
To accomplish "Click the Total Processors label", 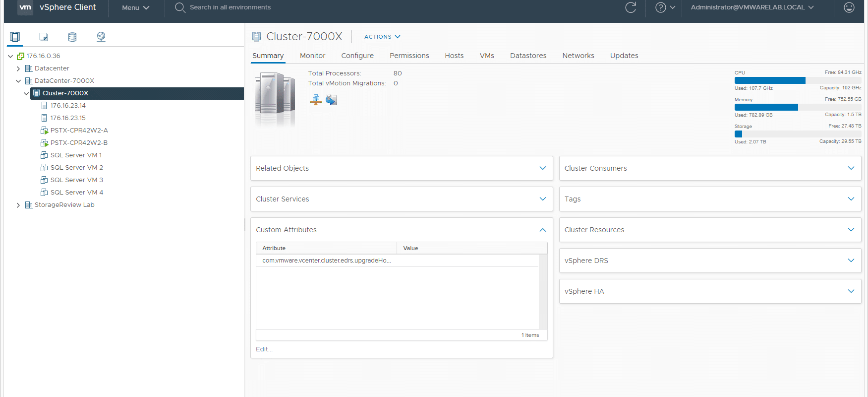I will (x=335, y=73).
